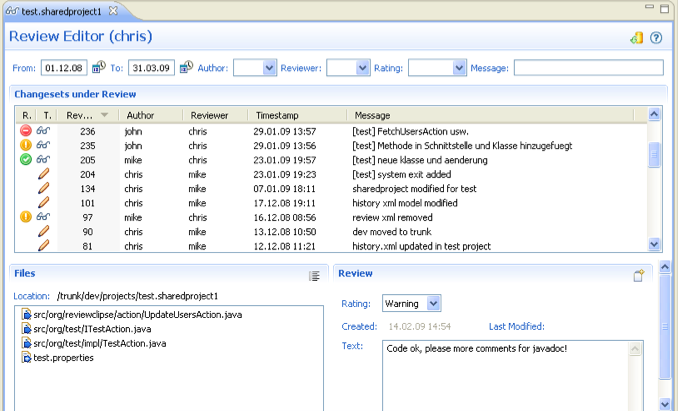Click the glasses review icon for revision 236
The width and height of the screenshot is (678, 411).
(x=43, y=130)
